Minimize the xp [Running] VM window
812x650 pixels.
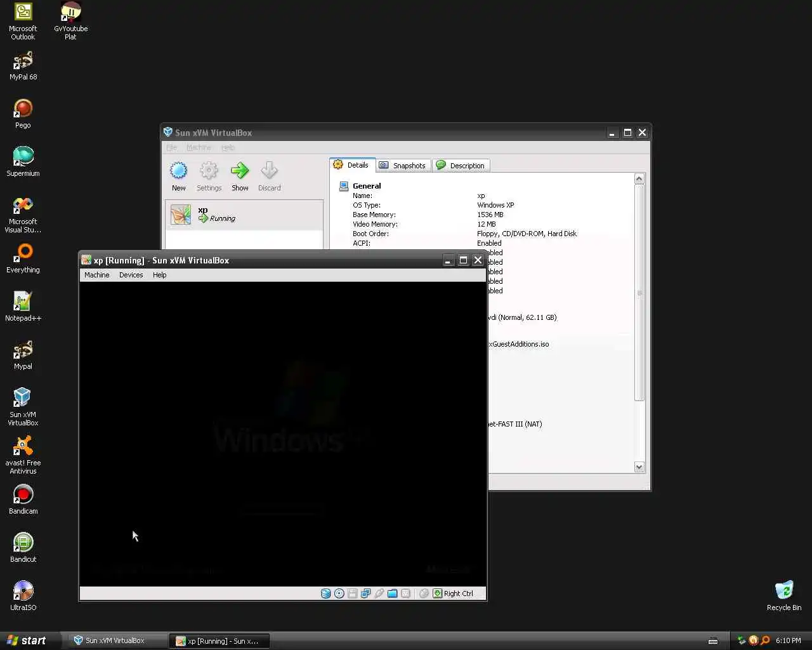click(448, 260)
